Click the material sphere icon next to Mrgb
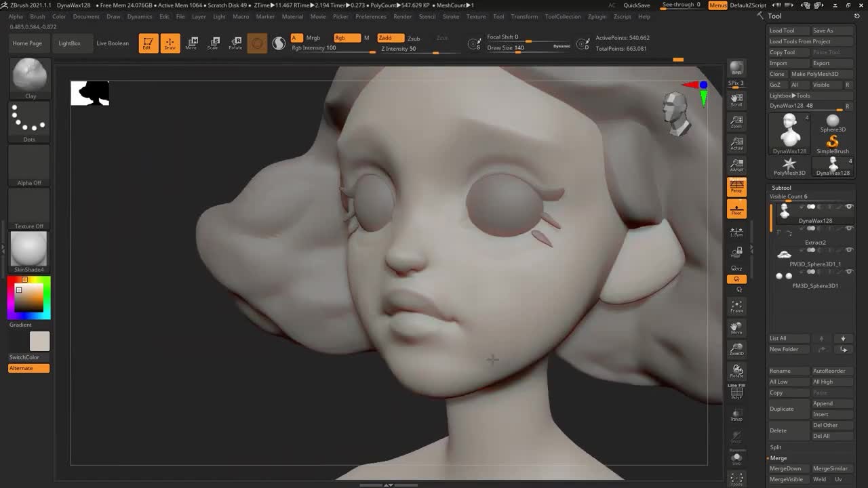The image size is (868, 488). pyautogui.click(x=279, y=43)
